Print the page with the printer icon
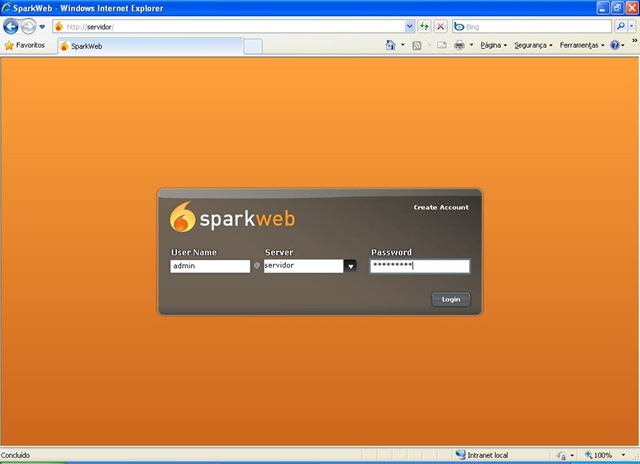The height and width of the screenshot is (464, 640). tap(460, 45)
